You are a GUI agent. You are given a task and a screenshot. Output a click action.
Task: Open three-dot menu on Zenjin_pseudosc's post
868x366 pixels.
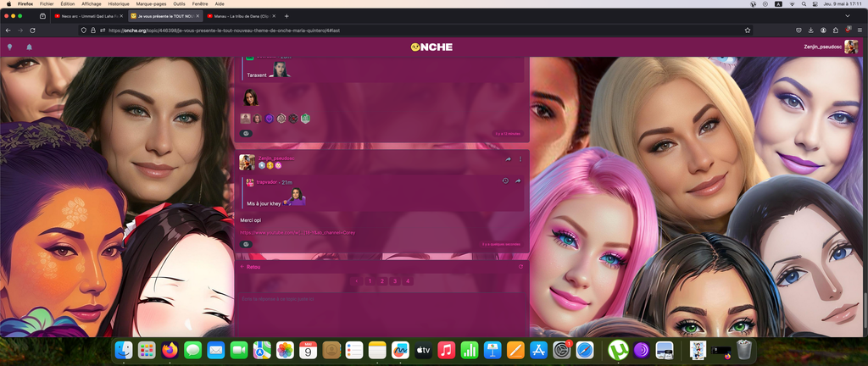pos(520,158)
